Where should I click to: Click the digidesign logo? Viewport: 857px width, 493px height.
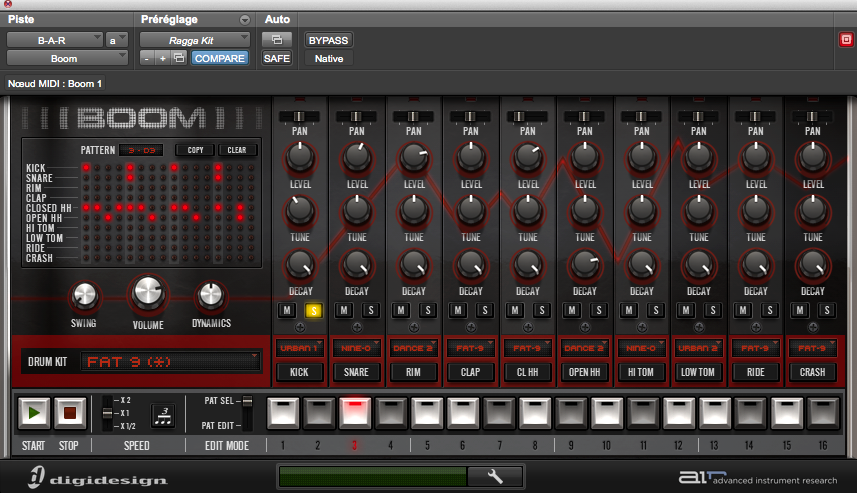point(98,477)
